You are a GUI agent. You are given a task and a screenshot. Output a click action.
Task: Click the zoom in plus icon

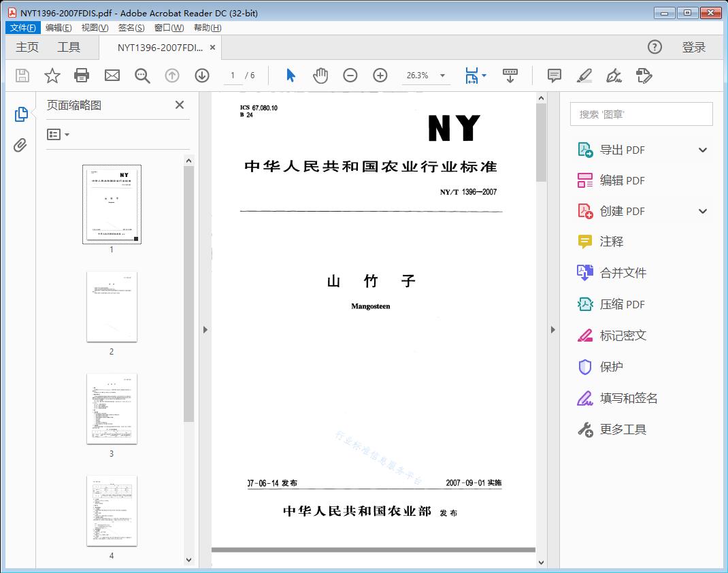tap(380, 76)
